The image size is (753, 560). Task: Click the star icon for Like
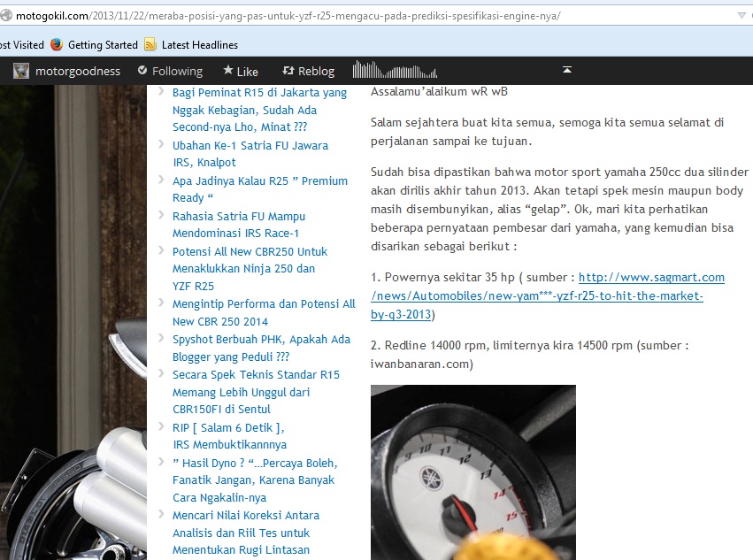tap(228, 71)
